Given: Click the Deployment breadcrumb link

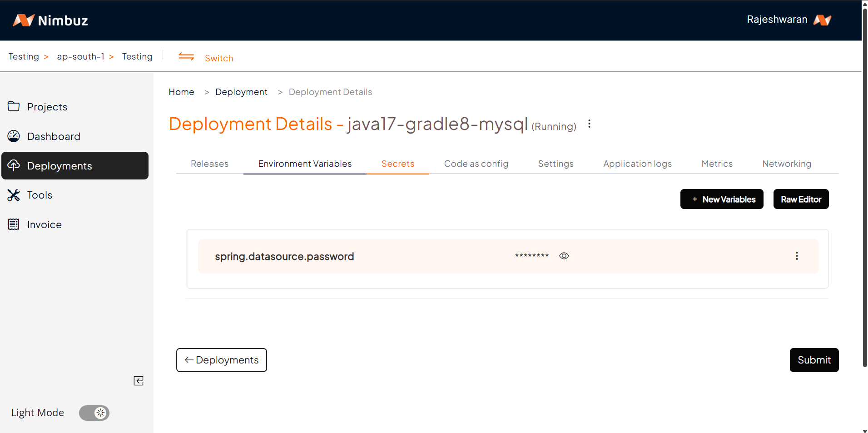Looking at the screenshot, I should point(241,92).
